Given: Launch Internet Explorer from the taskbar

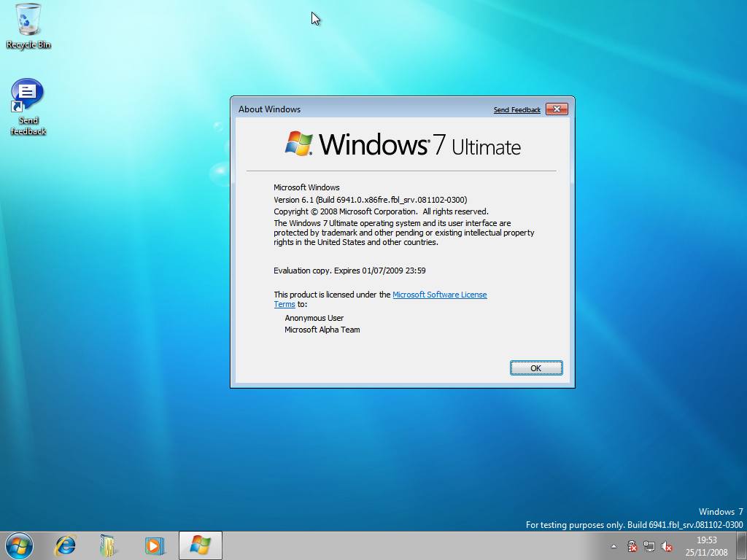Looking at the screenshot, I should tap(65, 545).
